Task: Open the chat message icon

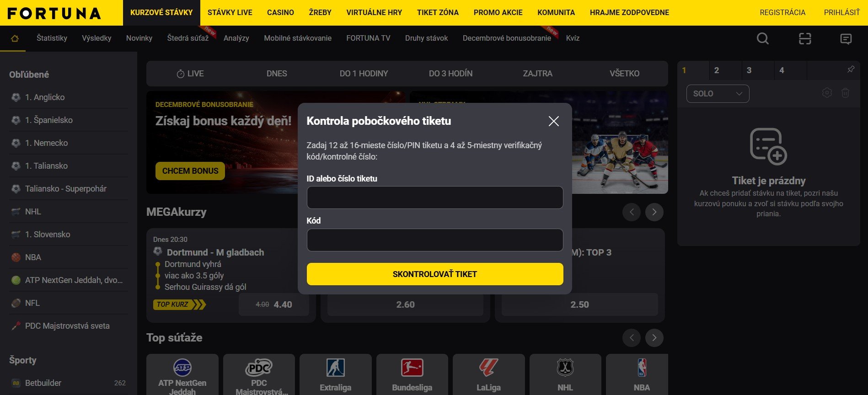Action: coord(846,39)
